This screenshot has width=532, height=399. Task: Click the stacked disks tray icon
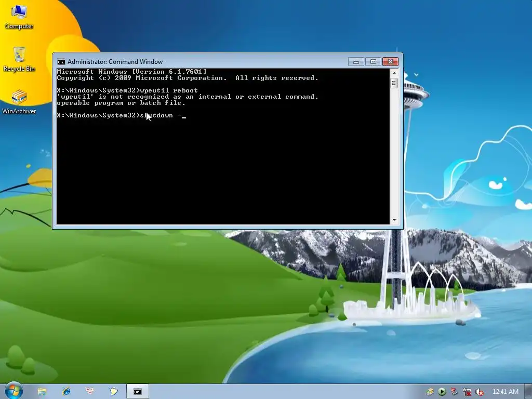(430, 392)
